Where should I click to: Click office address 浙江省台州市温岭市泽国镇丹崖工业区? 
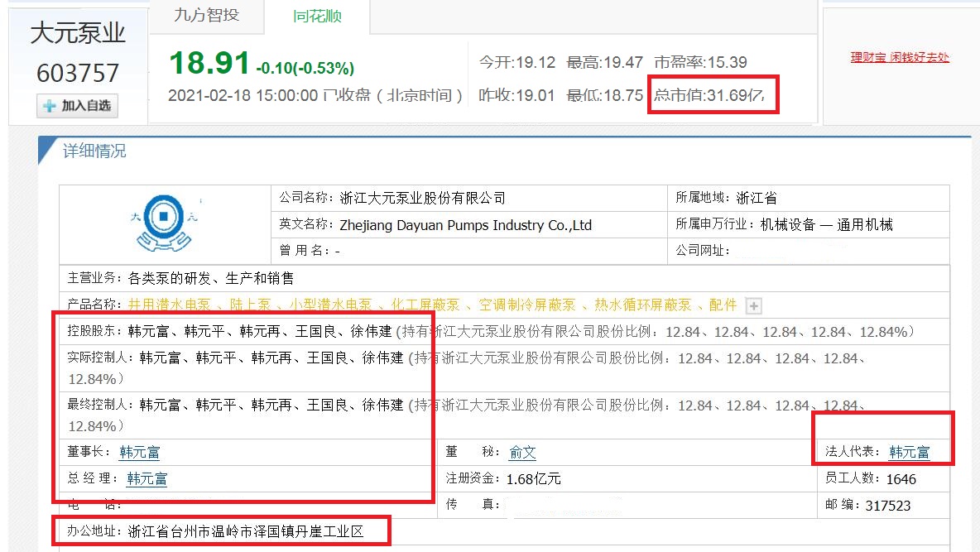(246, 531)
